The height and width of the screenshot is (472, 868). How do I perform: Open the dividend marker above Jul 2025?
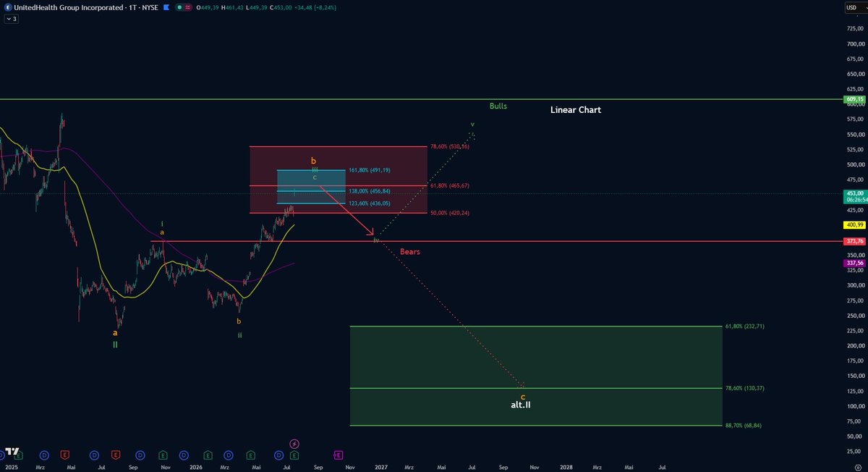[x=94, y=455]
